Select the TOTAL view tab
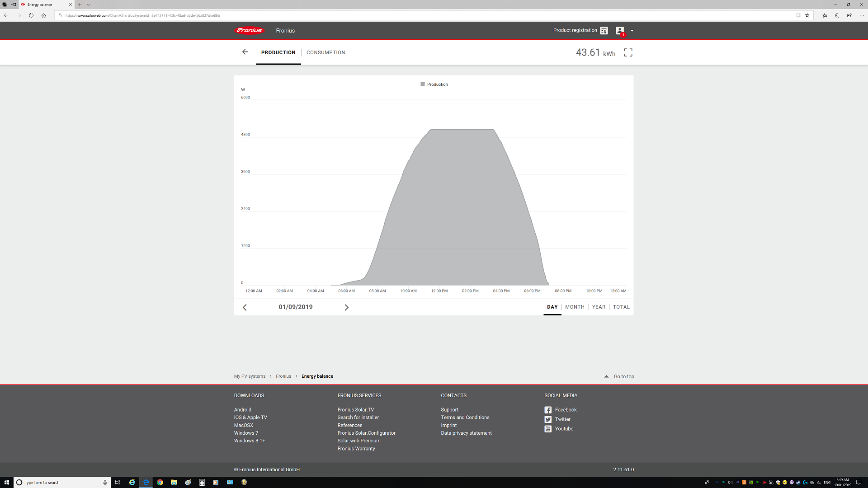 coord(621,307)
